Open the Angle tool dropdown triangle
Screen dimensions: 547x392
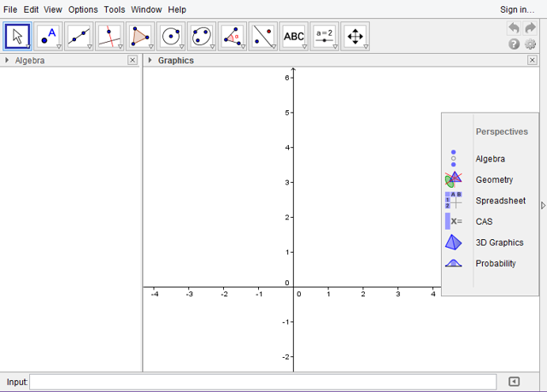click(243, 47)
